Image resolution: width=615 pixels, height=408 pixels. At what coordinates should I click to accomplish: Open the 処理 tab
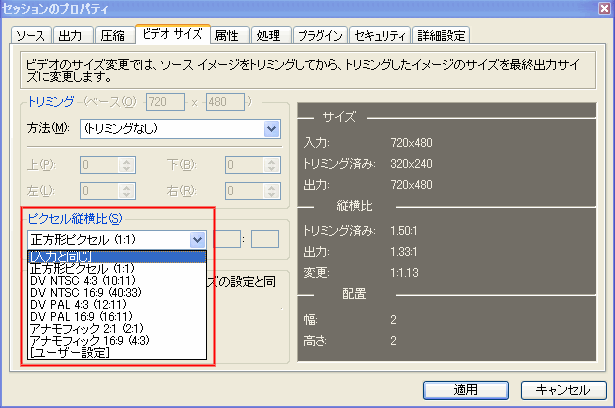tap(268, 36)
